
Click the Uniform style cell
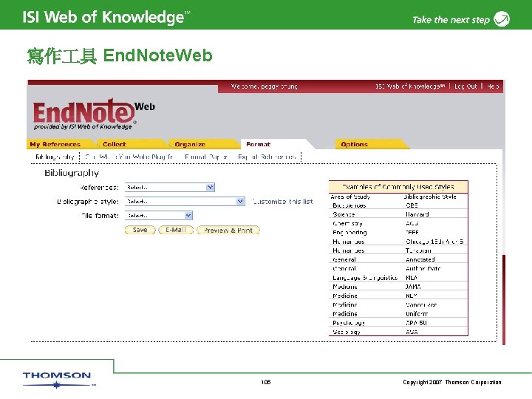pos(417,314)
